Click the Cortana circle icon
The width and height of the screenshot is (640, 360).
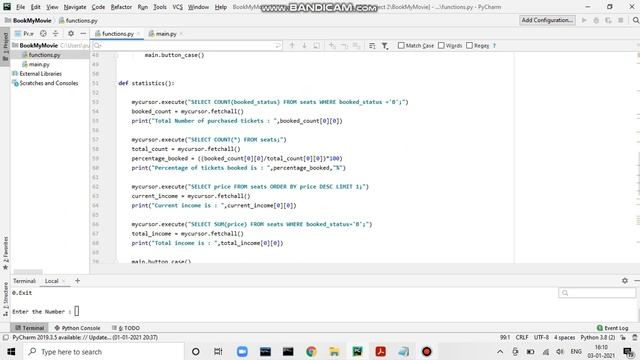coord(196,351)
